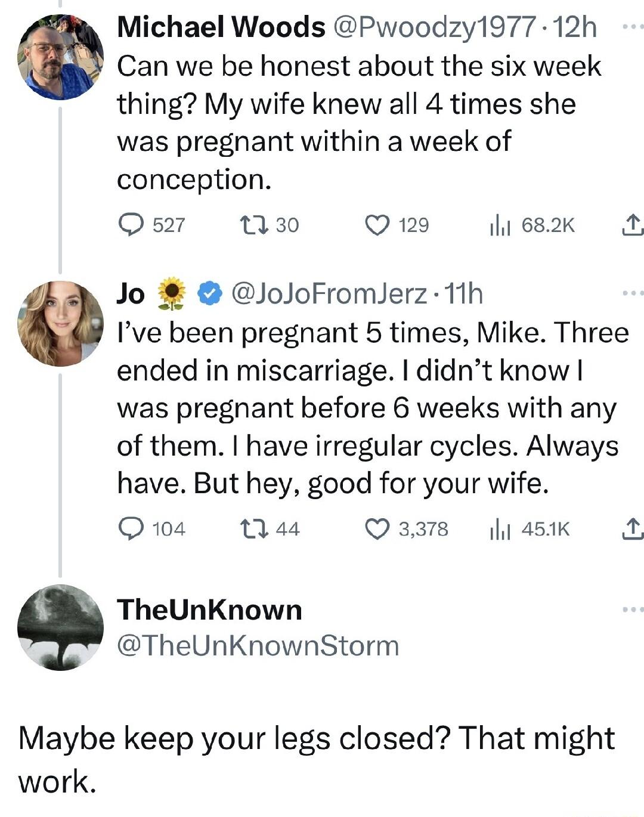Click the analytics bar icon on Jo's reply
The height and width of the screenshot is (817, 644).
click(501, 528)
